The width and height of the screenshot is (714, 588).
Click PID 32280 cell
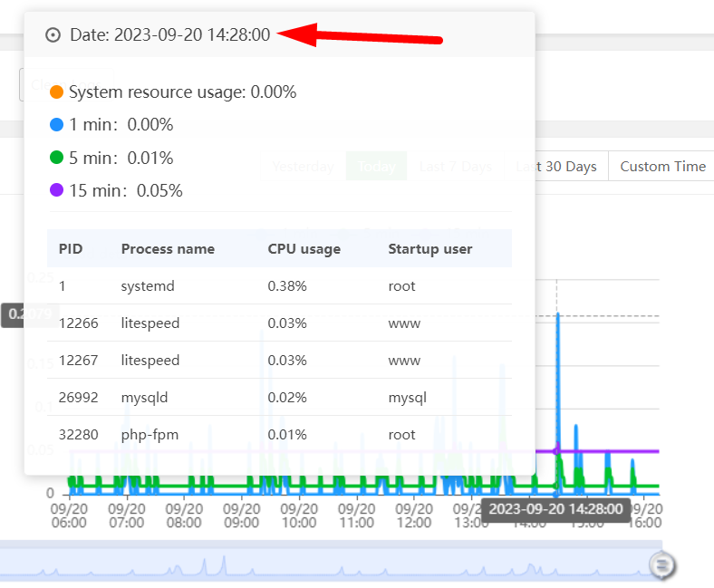tap(78, 435)
